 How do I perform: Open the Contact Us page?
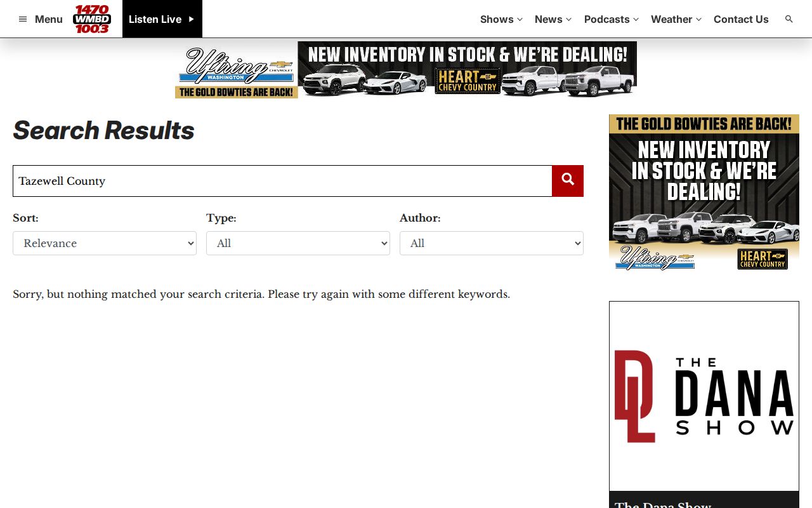pyautogui.click(x=741, y=19)
